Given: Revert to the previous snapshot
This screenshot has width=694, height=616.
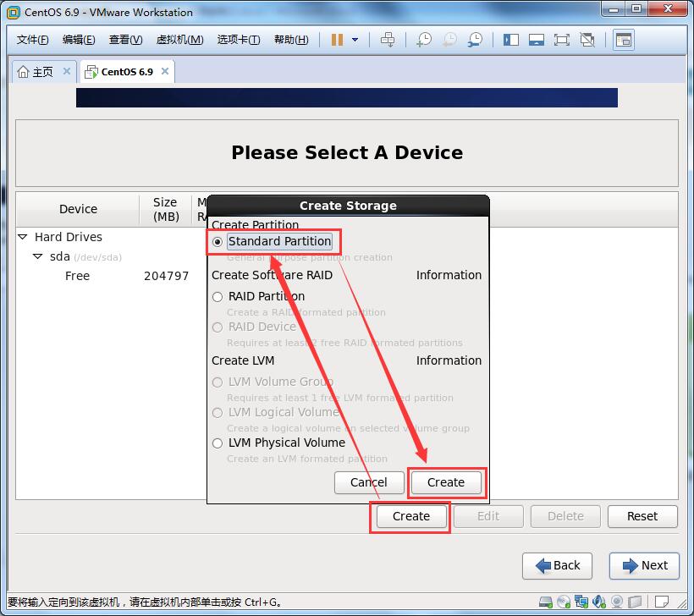Looking at the screenshot, I should pyautogui.click(x=449, y=40).
